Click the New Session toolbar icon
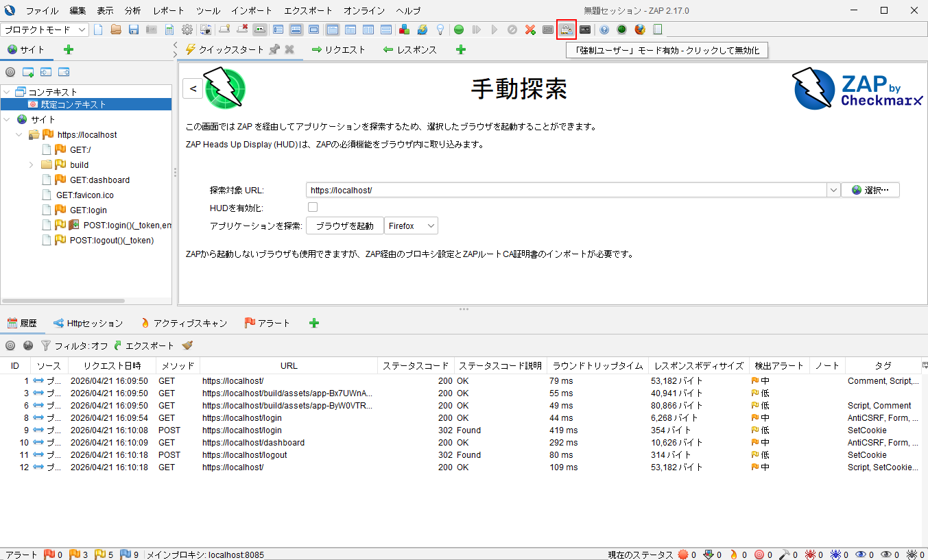Image resolution: width=928 pixels, height=560 pixels. coord(98,29)
